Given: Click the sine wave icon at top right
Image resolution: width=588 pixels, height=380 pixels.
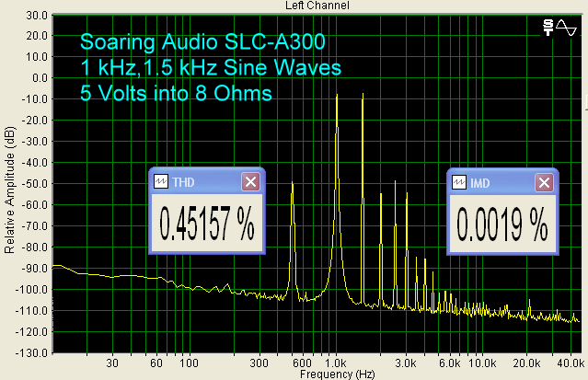Looking at the screenshot, I should coord(566,28).
